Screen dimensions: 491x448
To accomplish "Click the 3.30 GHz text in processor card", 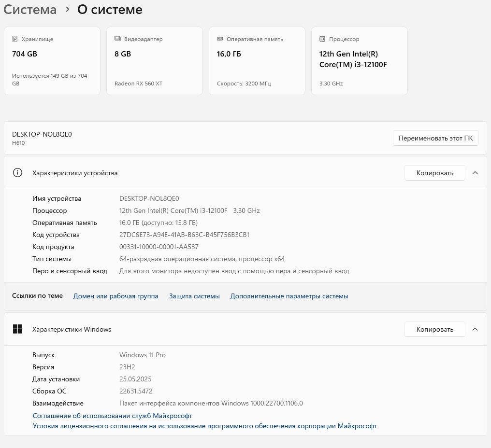I will tap(331, 84).
